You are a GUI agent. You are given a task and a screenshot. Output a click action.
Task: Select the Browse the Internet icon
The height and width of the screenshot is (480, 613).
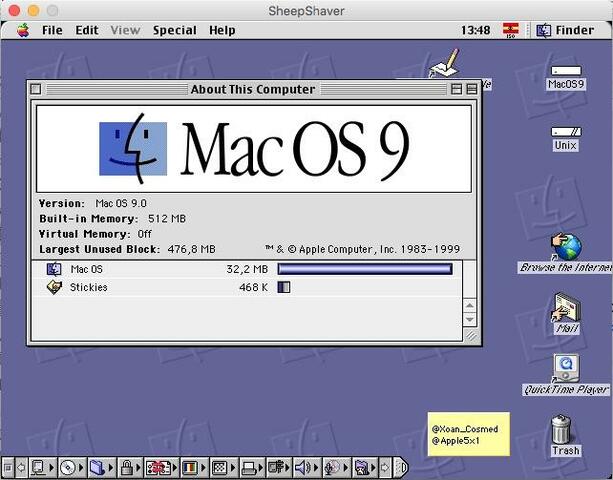tap(566, 247)
